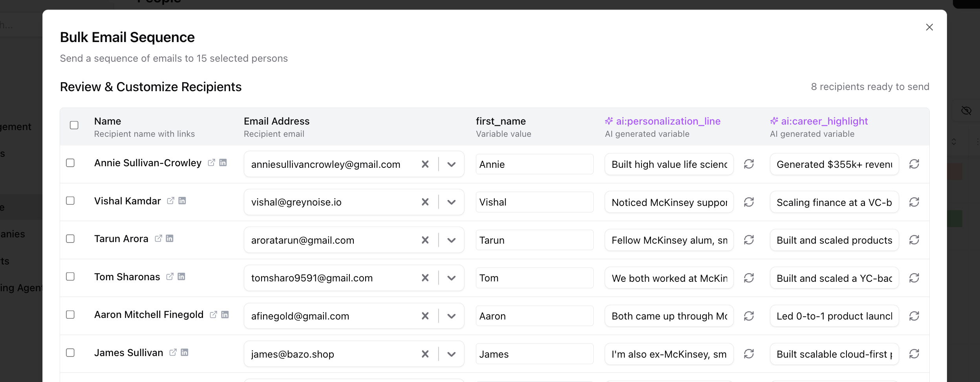Screen dimensions: 980x382
Task: Regenerate Annie's career highlight
Action: [914, 164]
